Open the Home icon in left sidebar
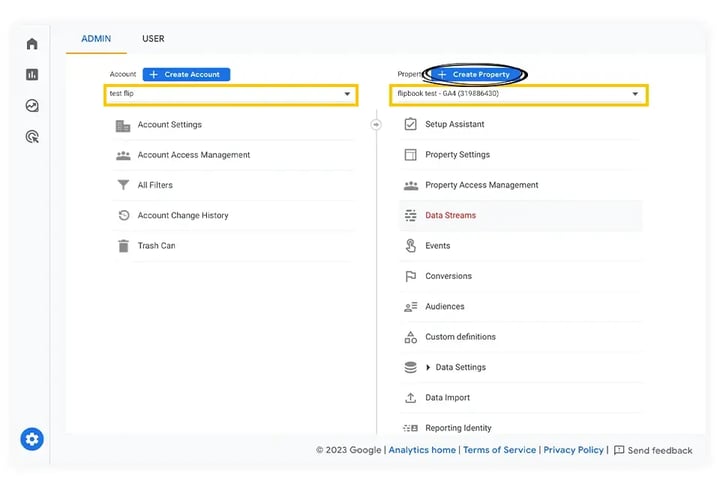 32,44
